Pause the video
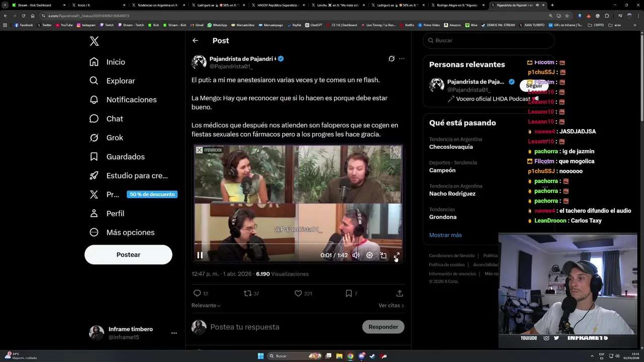 (200, 255)
